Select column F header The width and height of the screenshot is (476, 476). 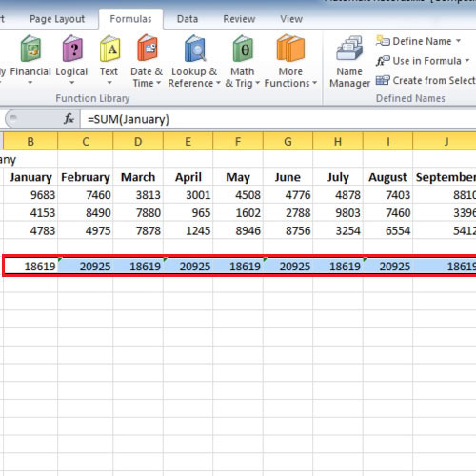coord(238,141)
